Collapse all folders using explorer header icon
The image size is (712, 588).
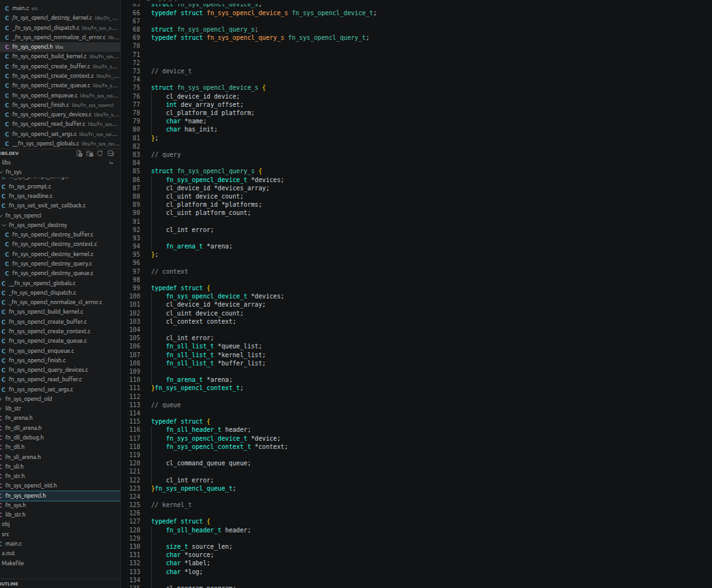(x=111, y=154)
